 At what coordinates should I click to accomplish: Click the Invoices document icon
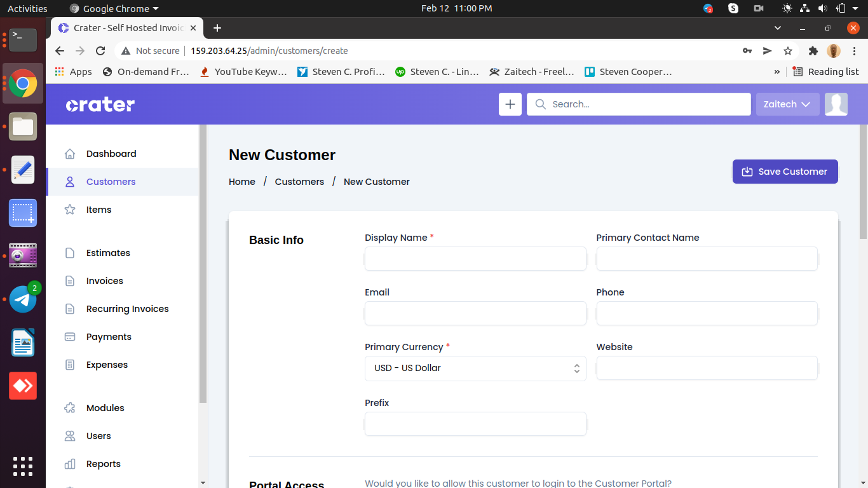pos(70,281)
